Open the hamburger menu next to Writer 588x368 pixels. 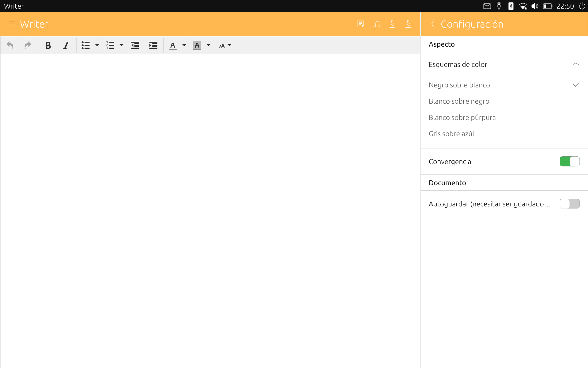[12, 24]
